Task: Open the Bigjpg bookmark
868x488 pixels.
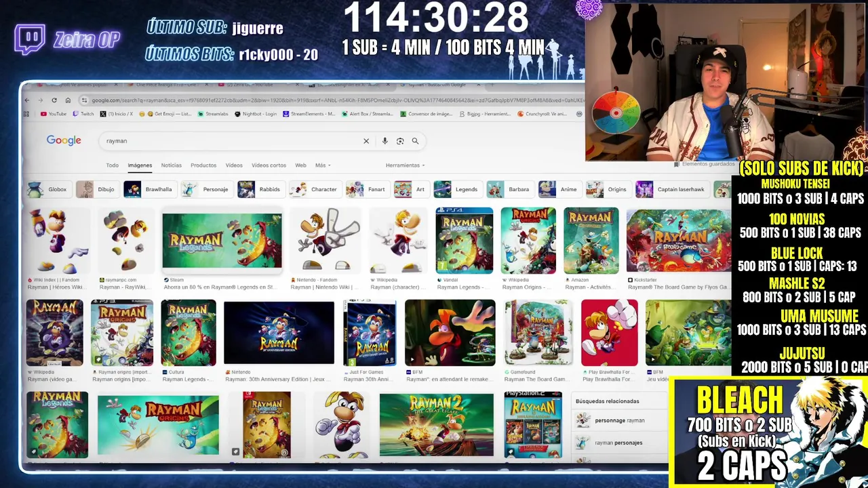Action: (484, 114)
